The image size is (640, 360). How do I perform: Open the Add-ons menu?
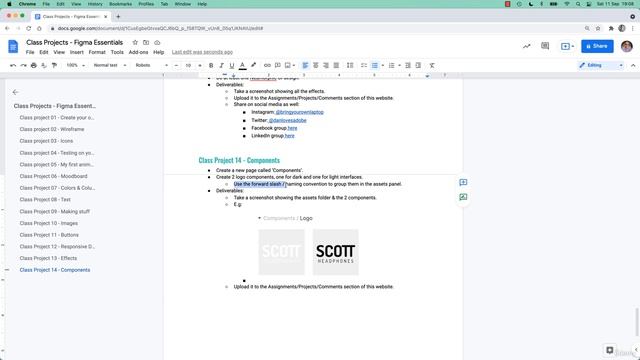(x=138, y=52)
